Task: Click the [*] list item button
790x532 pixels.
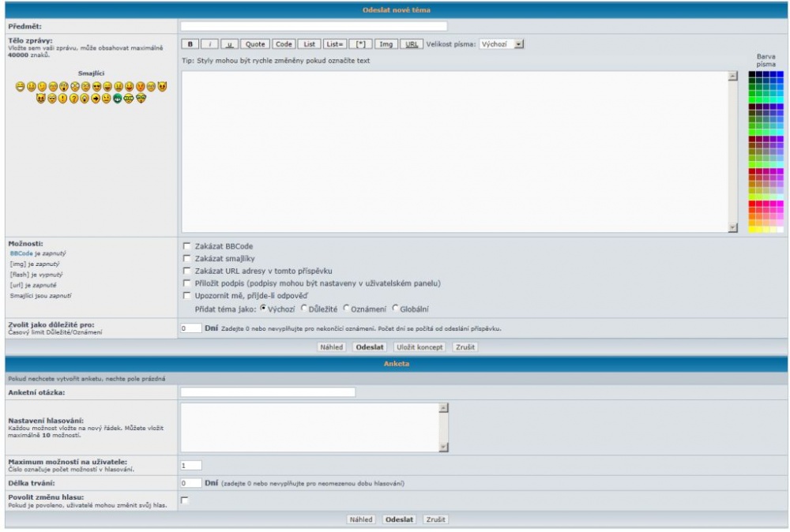Action: point(361,44)
